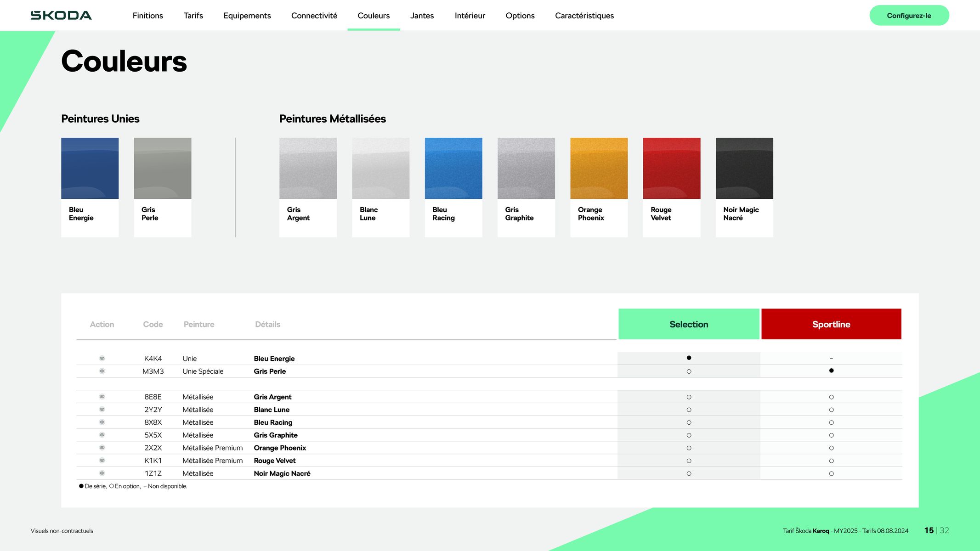Click the action icon for Bleu Energie row
Viewport: 980px width, 551px height.
(102, 358)
